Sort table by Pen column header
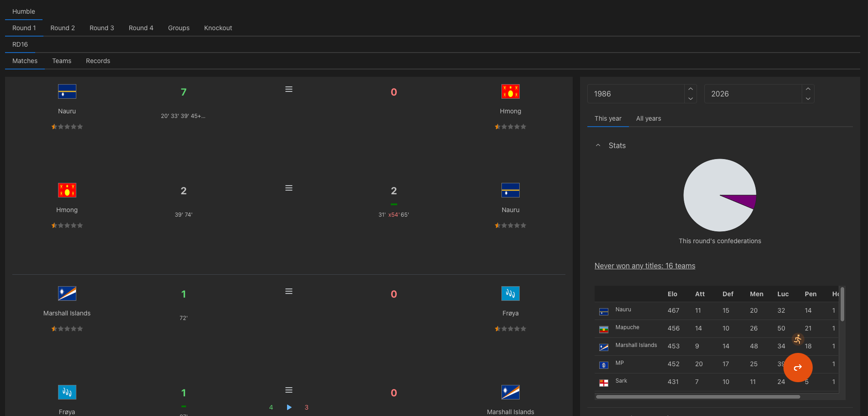The image size is (868, 416). [x=810, y=294]
